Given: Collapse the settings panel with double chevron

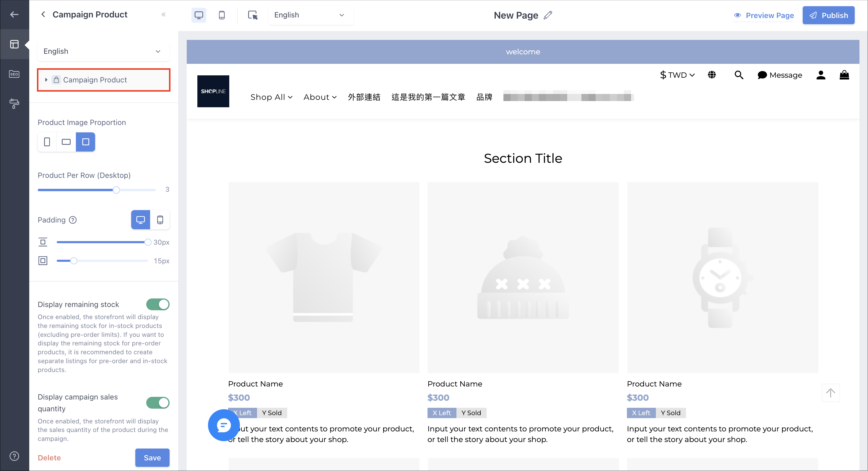Looking at the screenshot, I should point(163,14).
